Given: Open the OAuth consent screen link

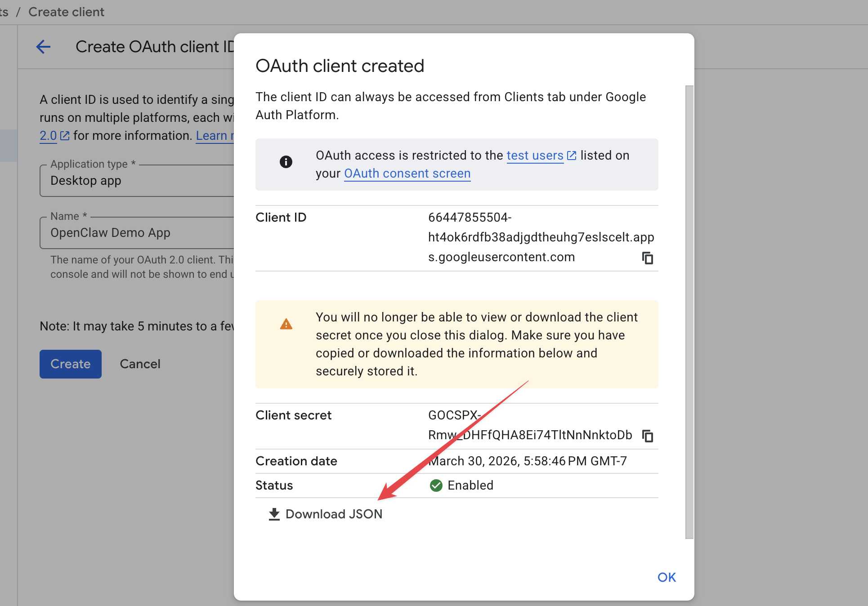Looking at the screenshot, I should pos(407,174).
